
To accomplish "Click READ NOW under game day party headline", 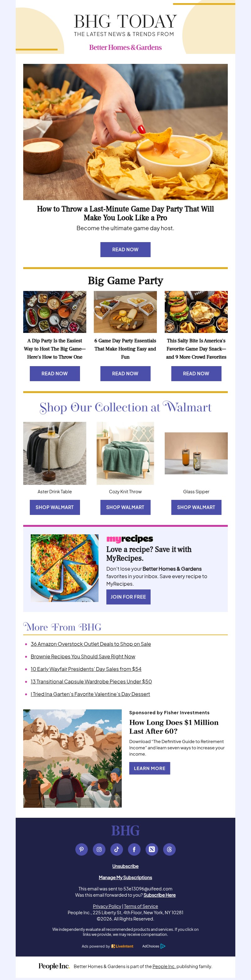I will [x=125, y=250].
